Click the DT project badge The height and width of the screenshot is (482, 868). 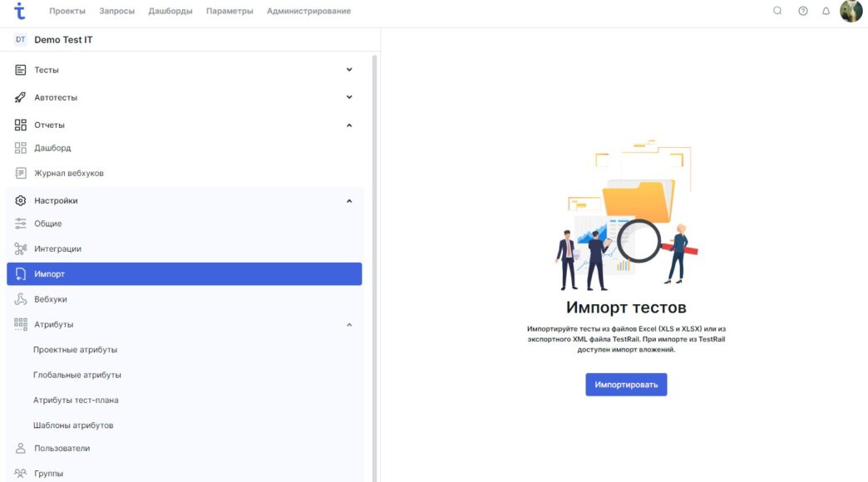click(21, 39)
